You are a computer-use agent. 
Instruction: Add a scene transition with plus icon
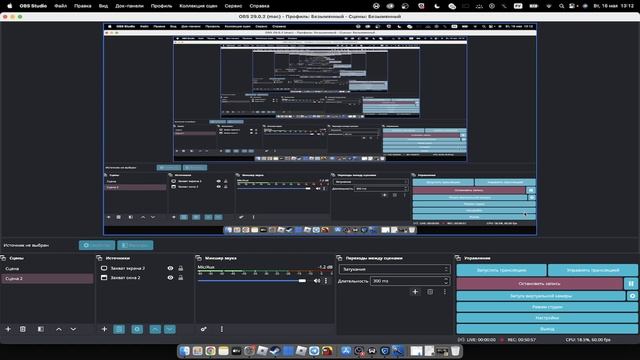pyautogui.click(x=415, y=292)
